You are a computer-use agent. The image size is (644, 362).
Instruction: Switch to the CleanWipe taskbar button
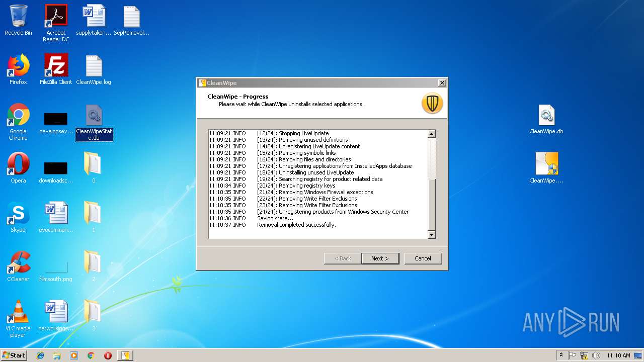pyautogui.click(x=125, y=355)
